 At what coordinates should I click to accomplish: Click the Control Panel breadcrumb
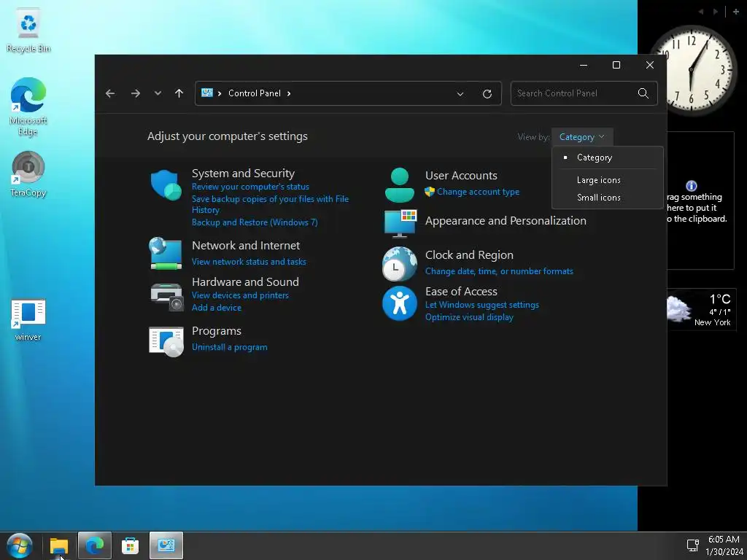[255, 93]
